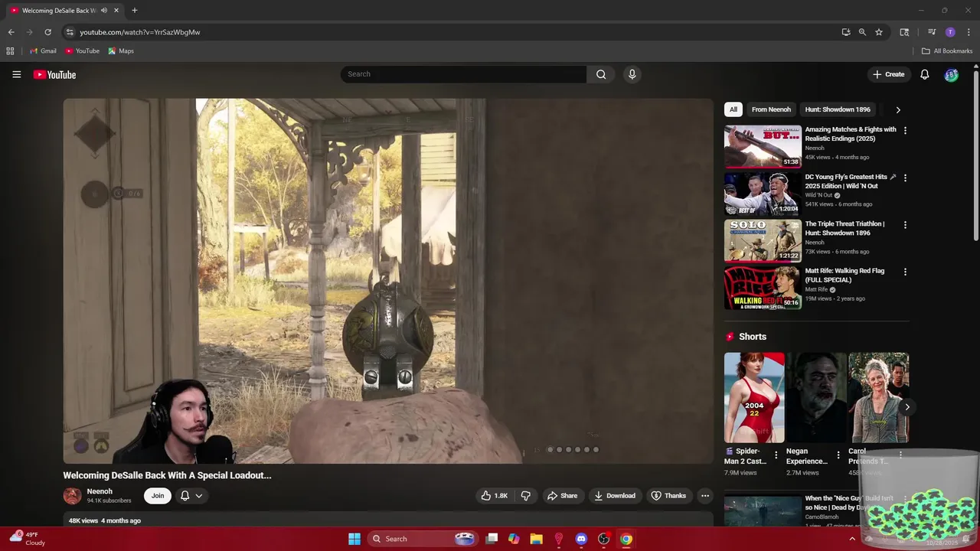
Task: Open File Explorer from the taskbar
Action: [536, 539]
